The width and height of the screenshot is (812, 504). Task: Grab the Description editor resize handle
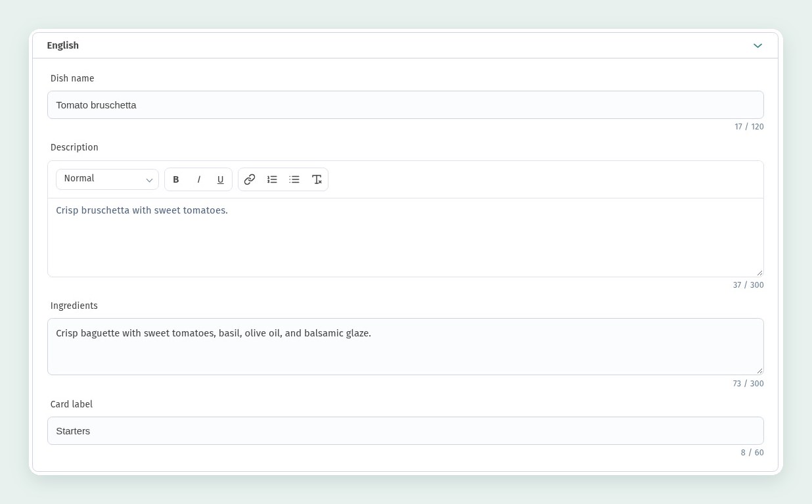pos(759,273)
